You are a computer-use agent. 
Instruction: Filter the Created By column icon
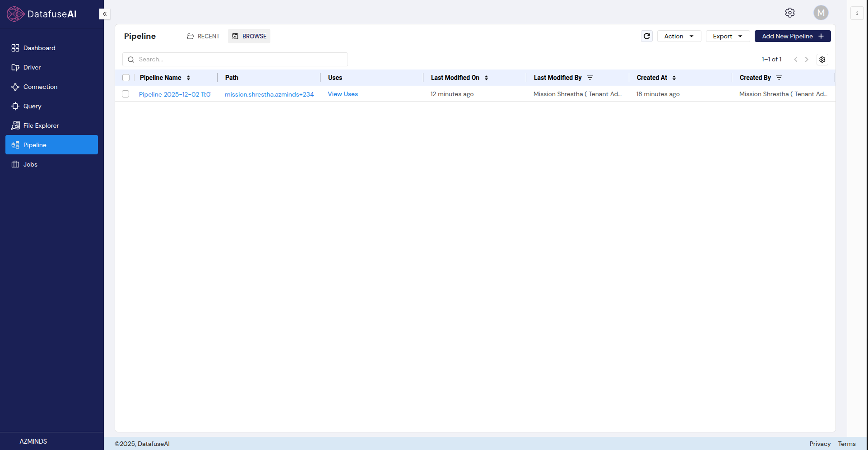point(779,78)
